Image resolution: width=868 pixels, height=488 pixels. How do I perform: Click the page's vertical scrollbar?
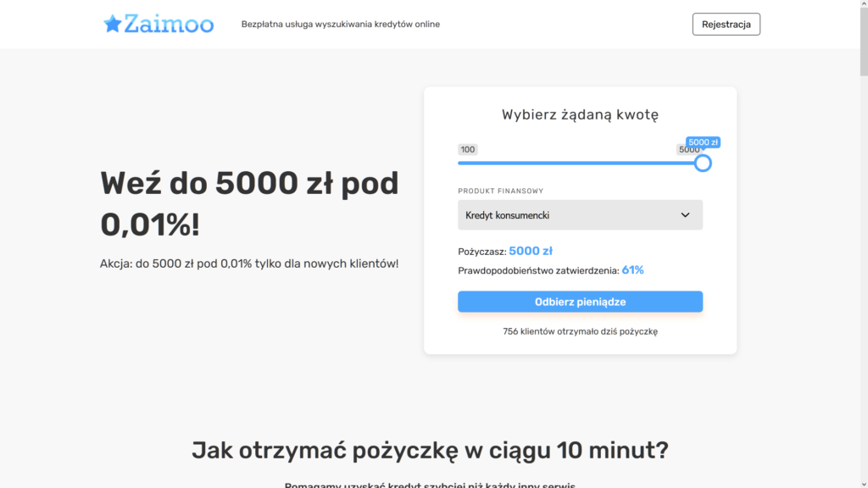coord(862,254)
